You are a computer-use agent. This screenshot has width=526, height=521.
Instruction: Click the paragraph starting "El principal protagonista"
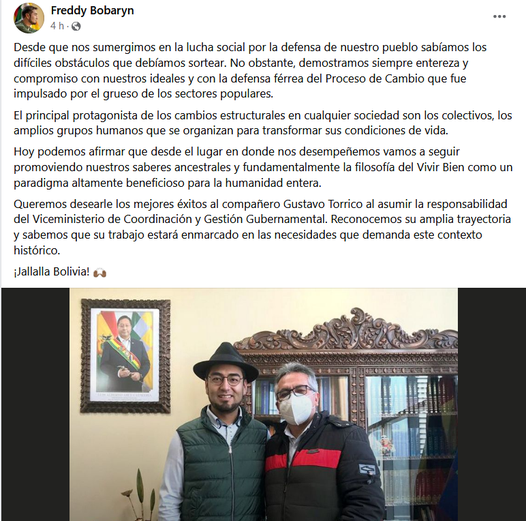pos(263,123)
